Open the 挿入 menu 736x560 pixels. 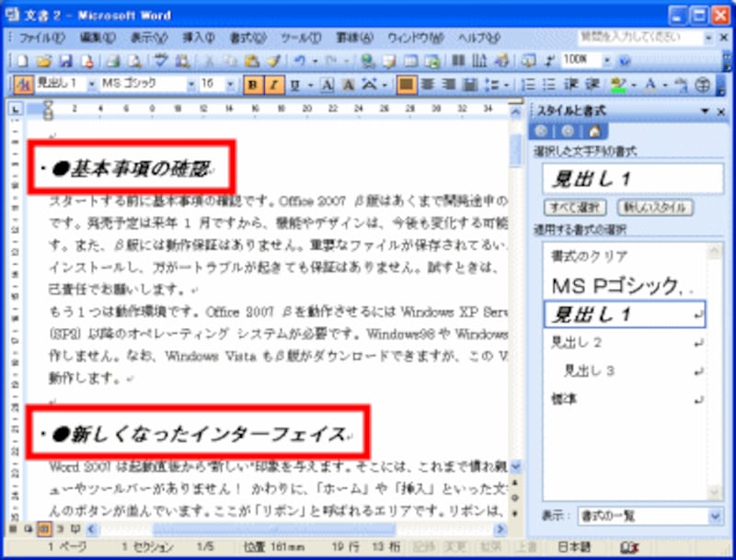[x=198, y=38]
